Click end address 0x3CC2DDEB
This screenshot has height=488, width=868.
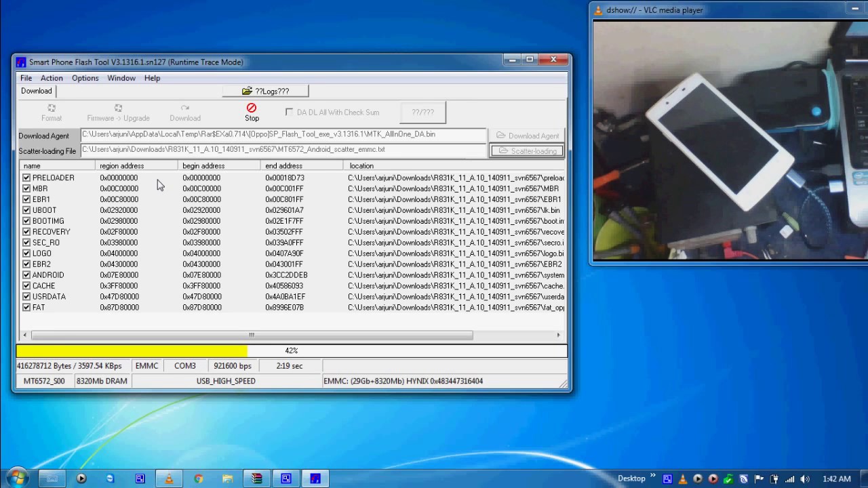pos(286,275)
